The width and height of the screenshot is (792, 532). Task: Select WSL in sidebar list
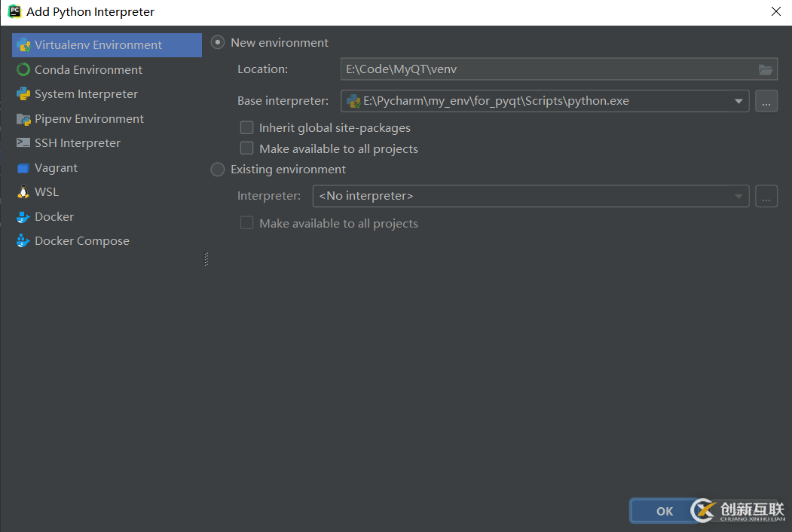(106, 192)
